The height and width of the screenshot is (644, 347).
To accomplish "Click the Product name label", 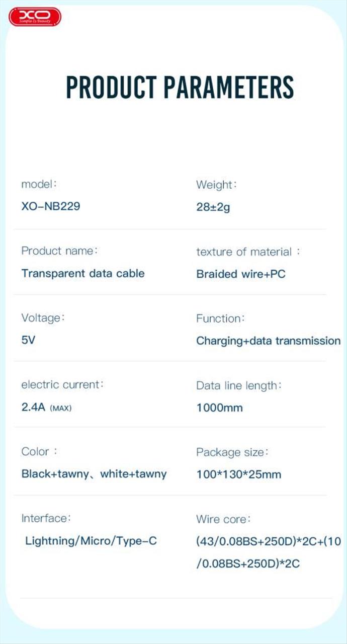I will point(59,251).
